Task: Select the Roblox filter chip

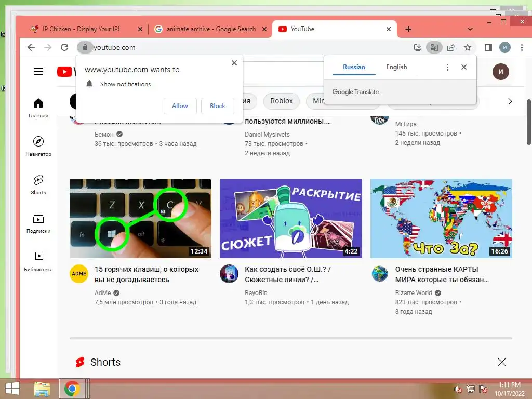Action: pos(281,101)
